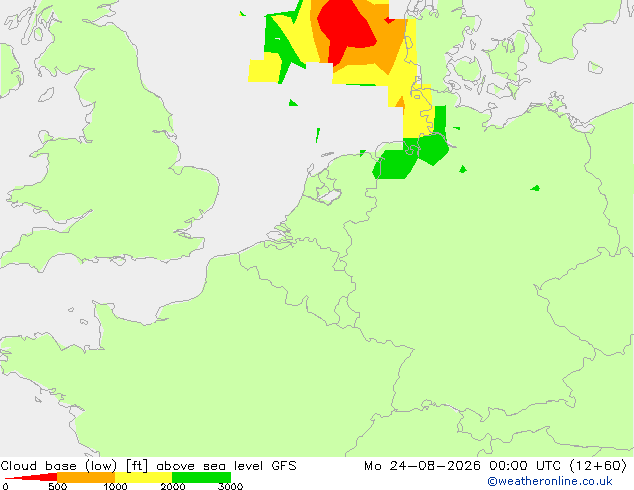Click the 'GFS' model label

click(284, 466)
